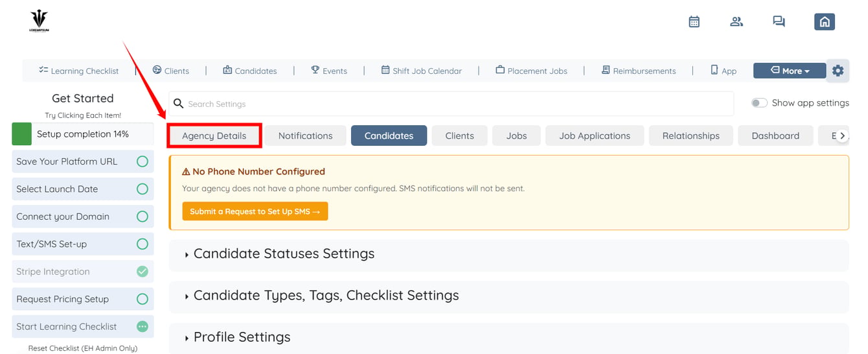The image size is (868, 354).
Task: Go to the home icon button
Action: (x=825, y=21)
